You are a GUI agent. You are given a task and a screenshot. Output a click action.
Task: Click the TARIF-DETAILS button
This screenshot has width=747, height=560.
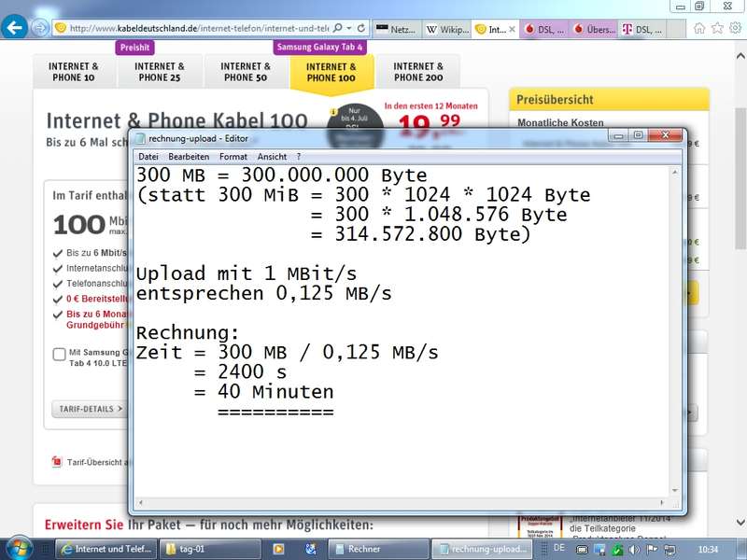[x=91, y=409]
